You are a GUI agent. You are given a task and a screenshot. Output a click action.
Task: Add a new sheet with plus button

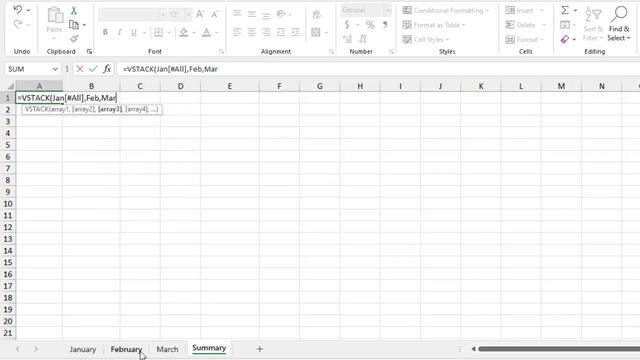(260, 349)
